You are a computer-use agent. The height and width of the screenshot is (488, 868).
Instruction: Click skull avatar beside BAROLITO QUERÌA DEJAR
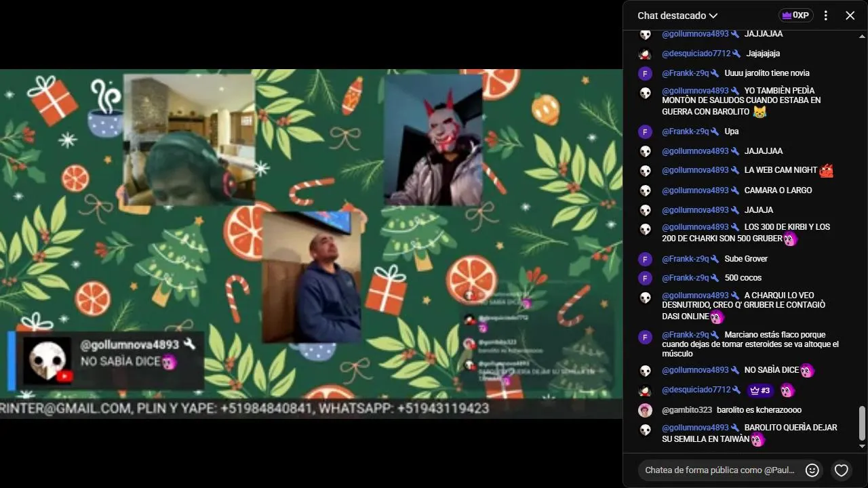pyautogui.click(x=646, y=430)
